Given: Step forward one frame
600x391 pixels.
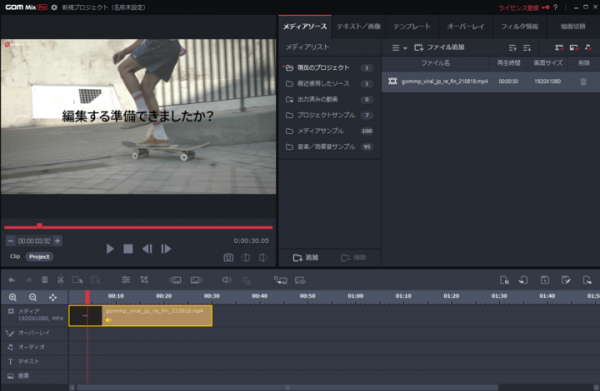Looking at the screenshot, I should pyautogui.click(x=166, y=249).
